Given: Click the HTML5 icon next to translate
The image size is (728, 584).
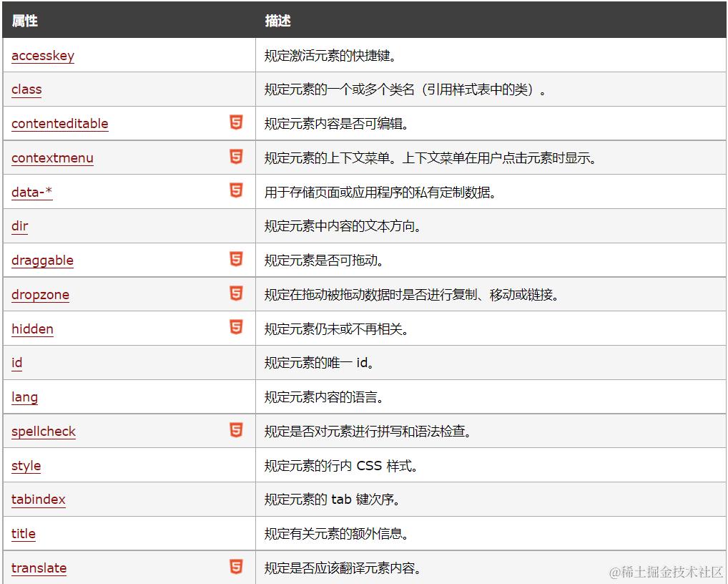Looking at the screenshot, I should [x=236, y=565].
